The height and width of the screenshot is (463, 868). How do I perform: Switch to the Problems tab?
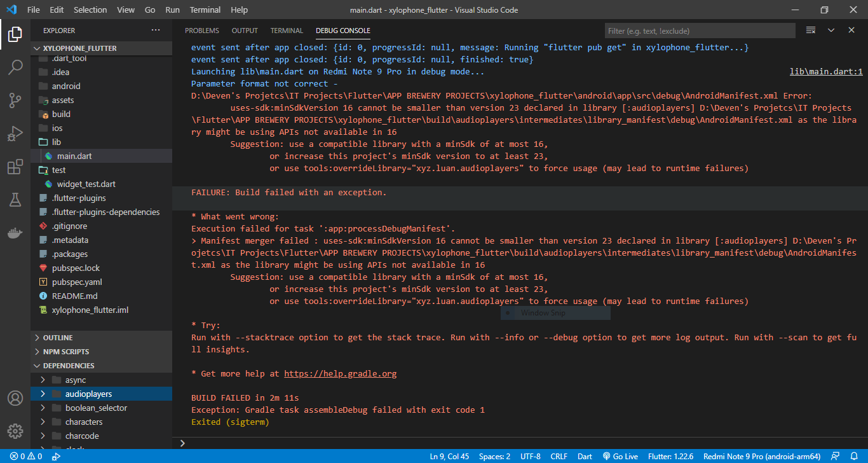pyautogui.click(x=202, y=31)
